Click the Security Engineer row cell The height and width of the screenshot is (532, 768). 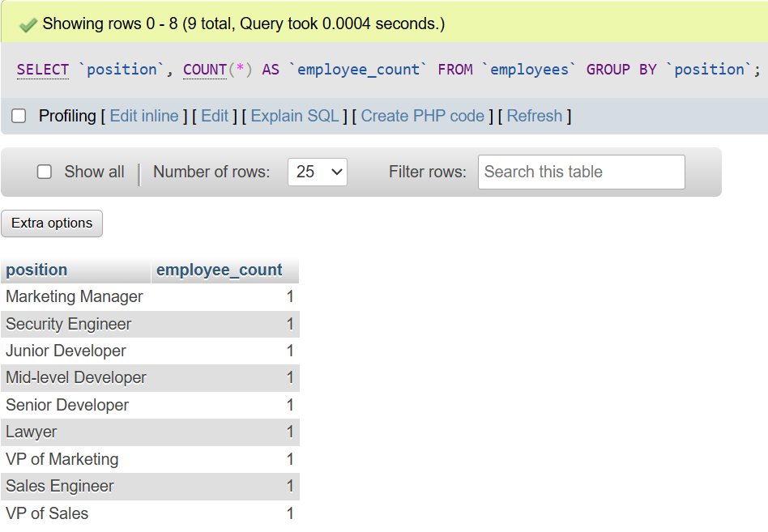(69, 324)
